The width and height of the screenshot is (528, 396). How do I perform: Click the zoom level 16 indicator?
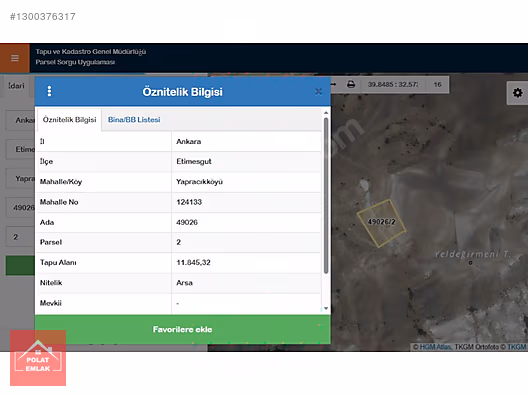click(437, 85)
